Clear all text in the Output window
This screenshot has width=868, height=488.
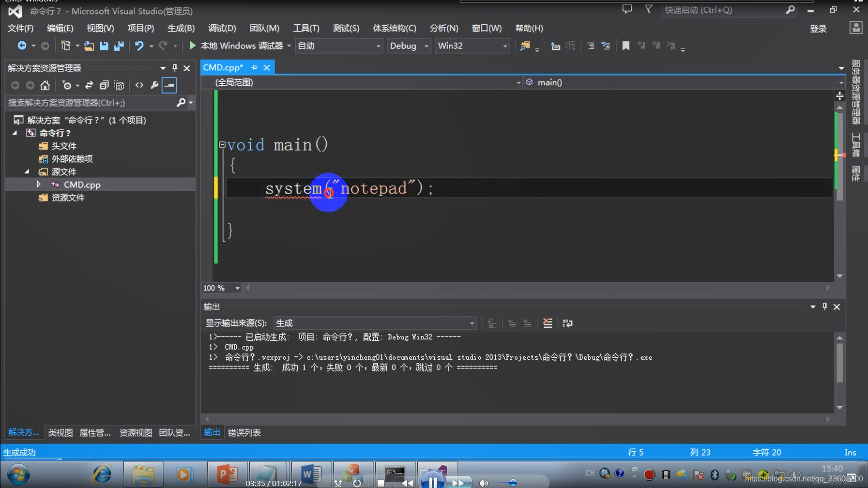[x=548, y=323]
